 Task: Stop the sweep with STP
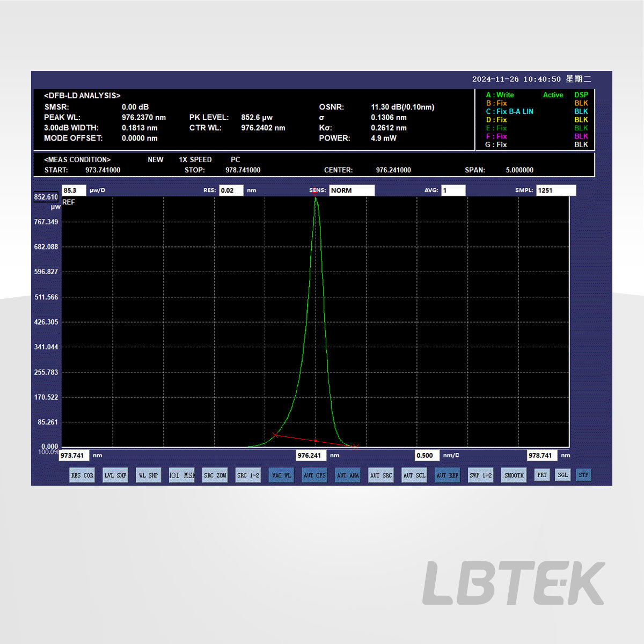583,474
